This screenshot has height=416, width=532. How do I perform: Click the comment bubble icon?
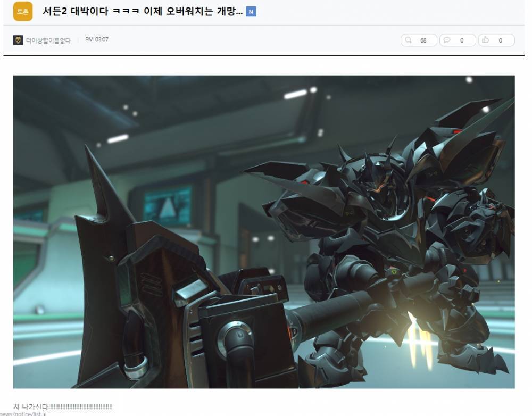click(x=447, y=40)
